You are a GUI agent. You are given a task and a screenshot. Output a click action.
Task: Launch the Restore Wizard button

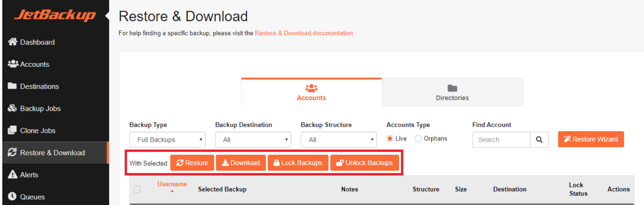pos(591,139)
